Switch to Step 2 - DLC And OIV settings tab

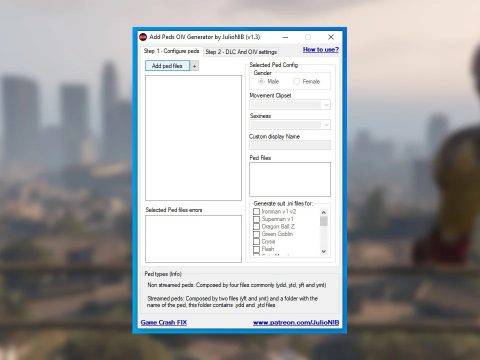pos(241,52)
